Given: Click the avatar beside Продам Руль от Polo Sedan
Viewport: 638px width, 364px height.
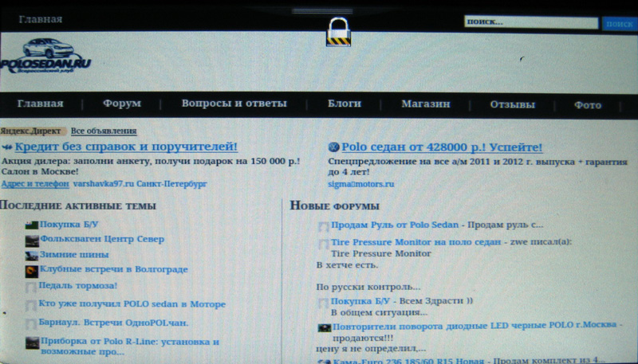Looking at the screenshot, I should pos(324,227).
